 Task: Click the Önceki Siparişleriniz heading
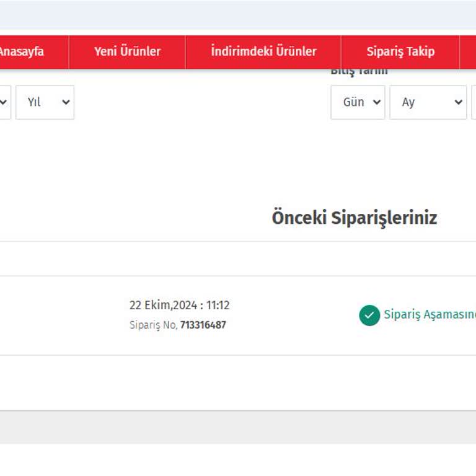tap(355, 218)
